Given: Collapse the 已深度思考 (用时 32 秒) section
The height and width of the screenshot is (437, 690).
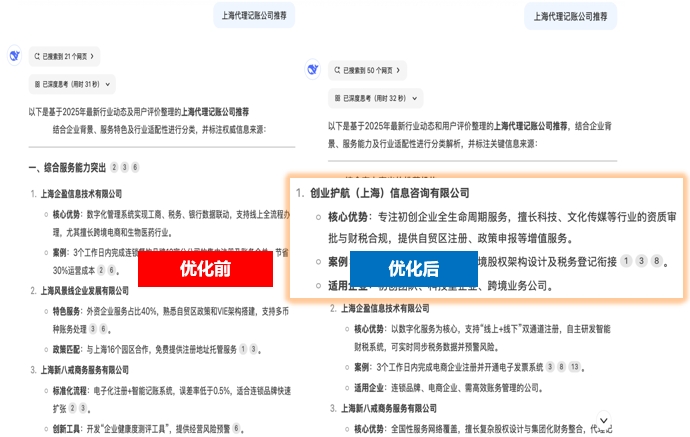Looking at the screenshot, I should [375, 98].
